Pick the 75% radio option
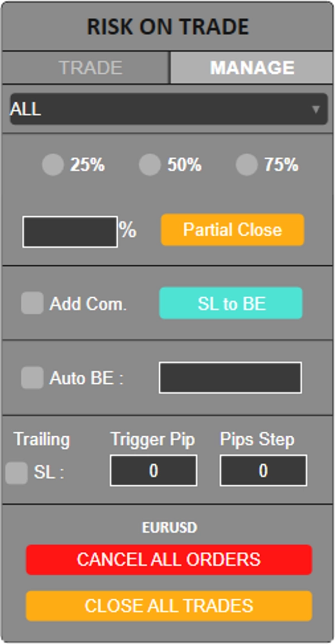The width and height of the screenshot is (335, 644). (246, 165)
